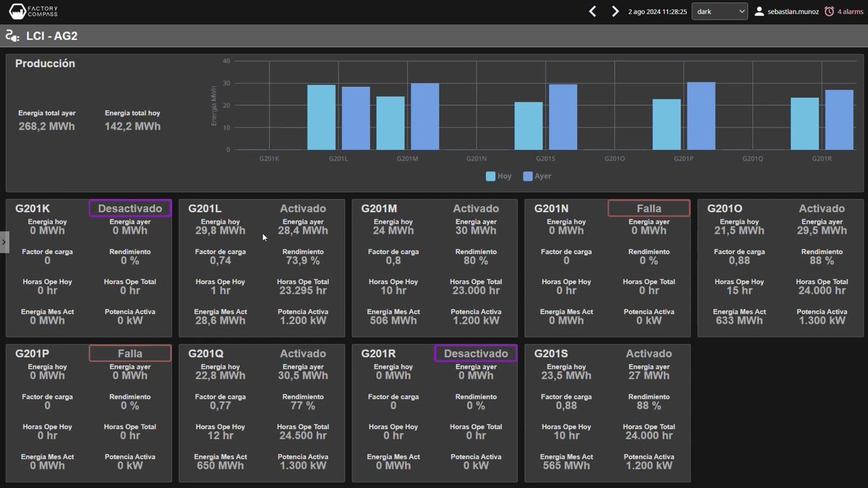
Task: Select the G201O card title
Action: [726, 209]
